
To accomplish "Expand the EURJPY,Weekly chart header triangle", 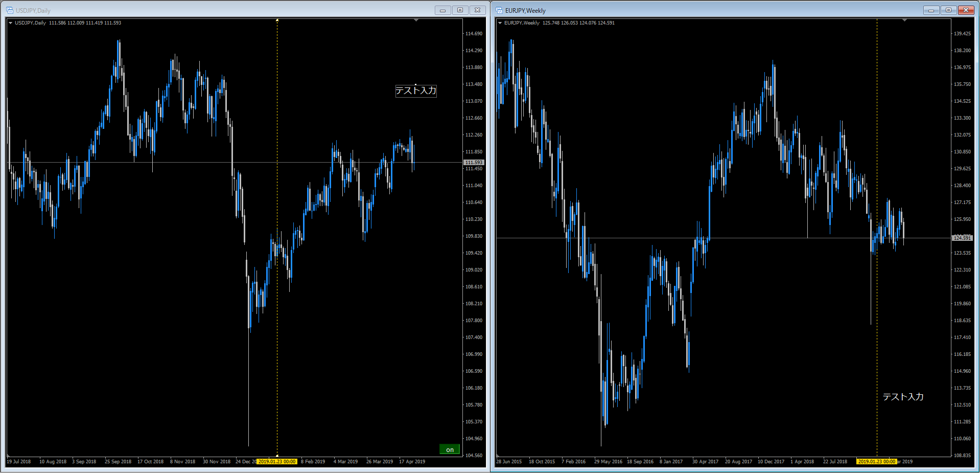I will [500, 23].
